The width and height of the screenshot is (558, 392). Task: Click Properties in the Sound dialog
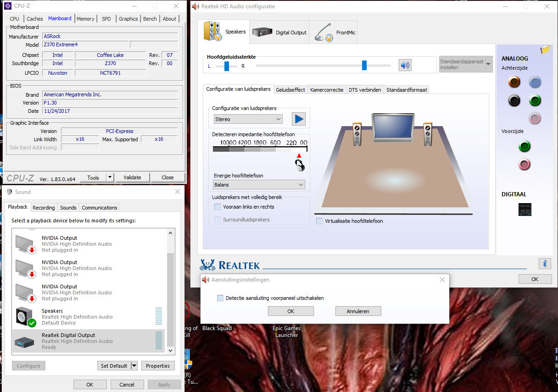158,366
